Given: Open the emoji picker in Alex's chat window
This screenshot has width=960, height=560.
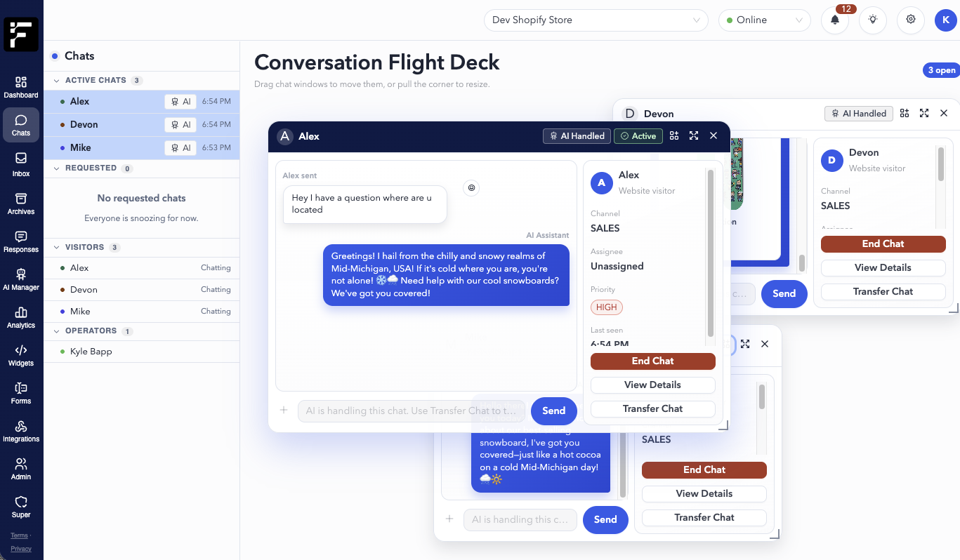Looking at the screenshot, I should 471,188.
